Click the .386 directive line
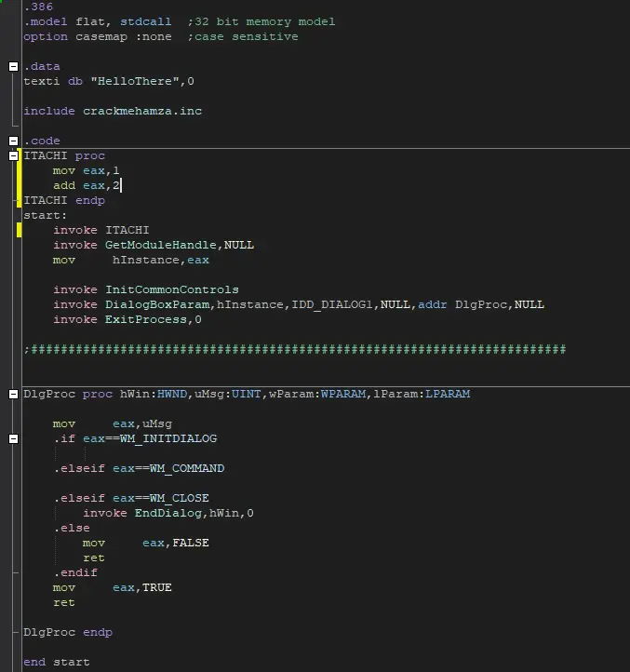This screenshot has width=630, height=672. click(x=38, y=7)
